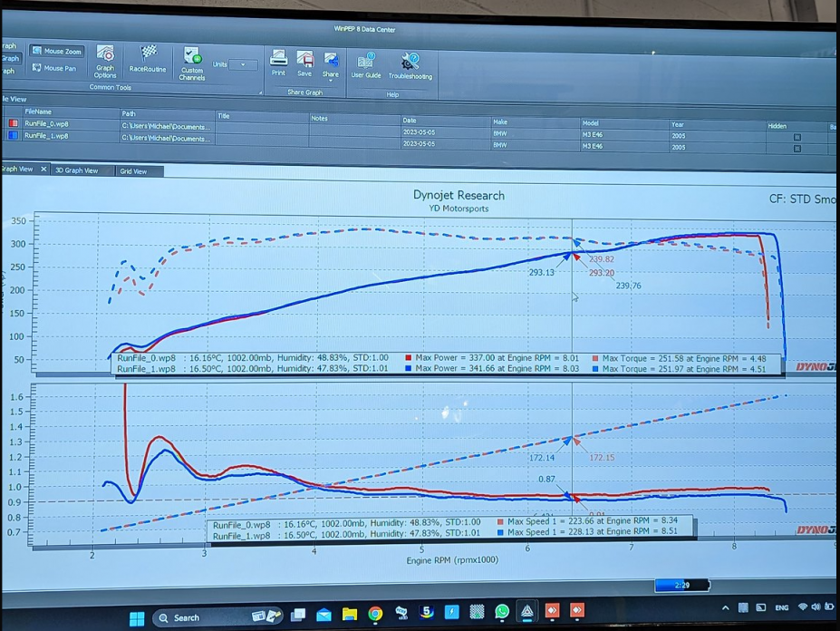Viewport: 840px width, 631px height.
Task: Switch to Mouse Pan mode
Action: click(54, 68)
